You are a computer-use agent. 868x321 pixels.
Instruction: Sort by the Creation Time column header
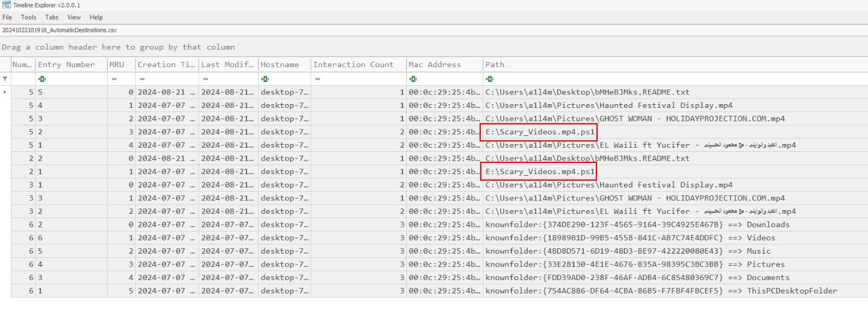coord(167,64)
